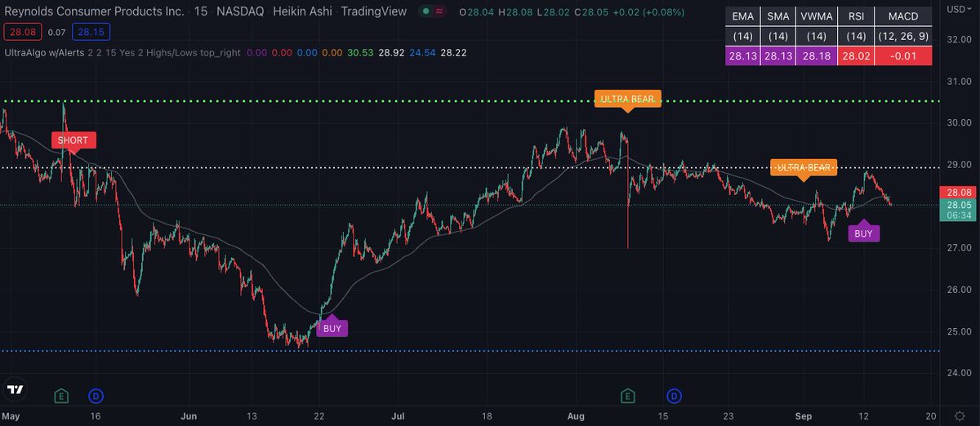Click the RSI value 28.02 cell

click(x=857, y=55)
